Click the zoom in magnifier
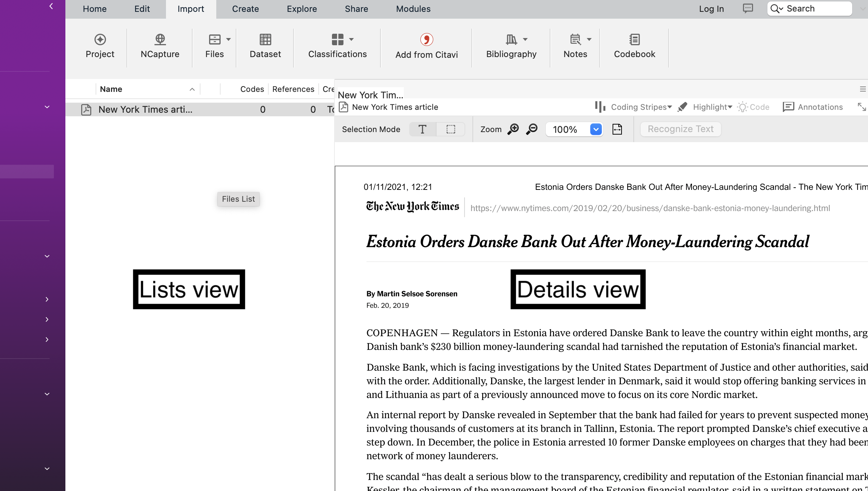 (x=513, y=129)
